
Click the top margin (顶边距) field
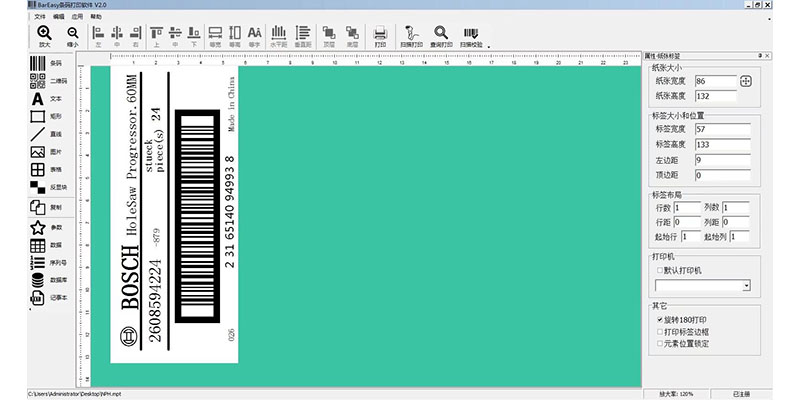[722, 176]
